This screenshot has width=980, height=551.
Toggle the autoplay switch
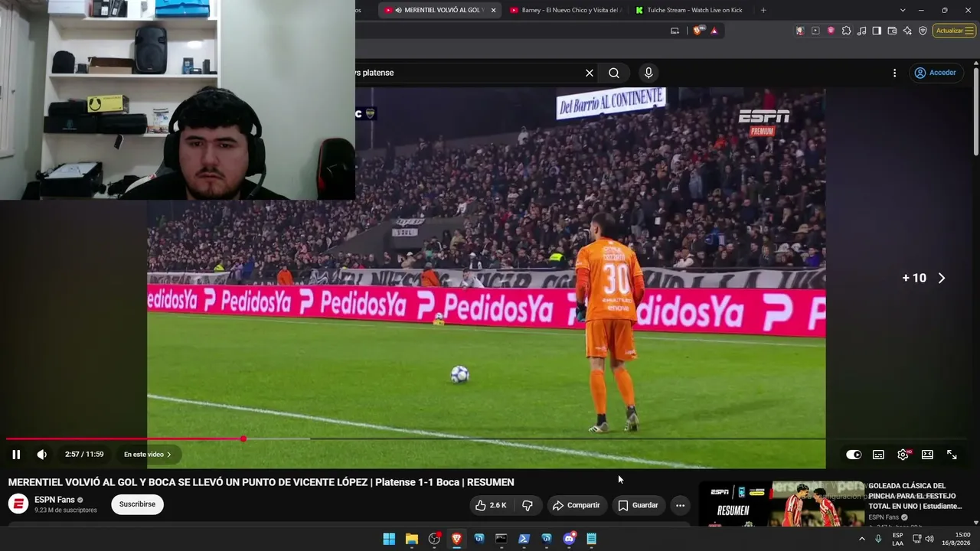click(x=854, y=455)
